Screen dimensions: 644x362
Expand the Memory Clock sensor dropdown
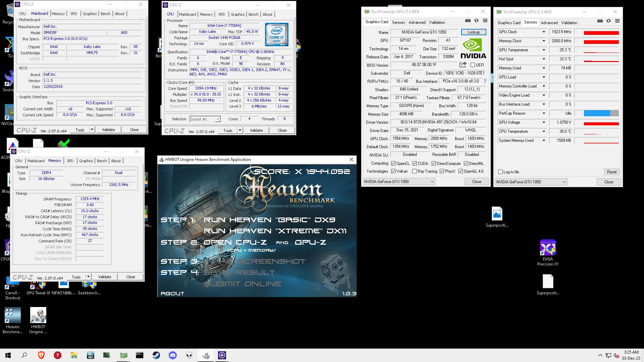[x=544, y=41]
